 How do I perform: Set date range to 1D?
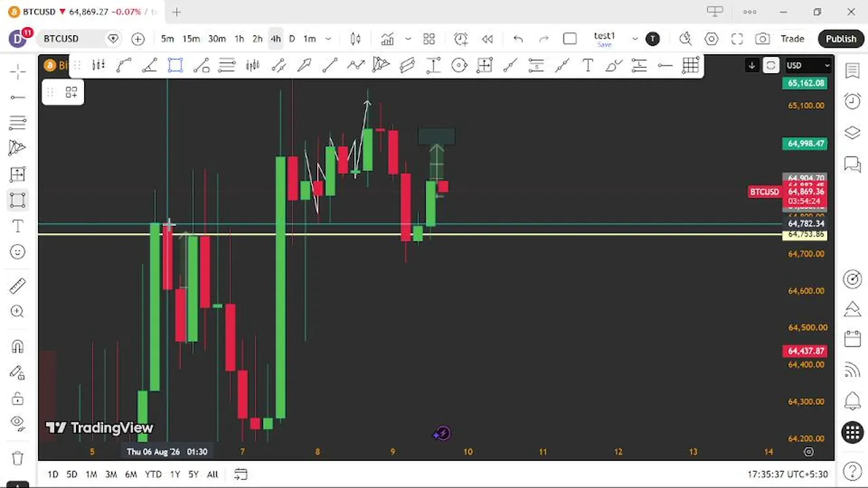tap(53, 474)
